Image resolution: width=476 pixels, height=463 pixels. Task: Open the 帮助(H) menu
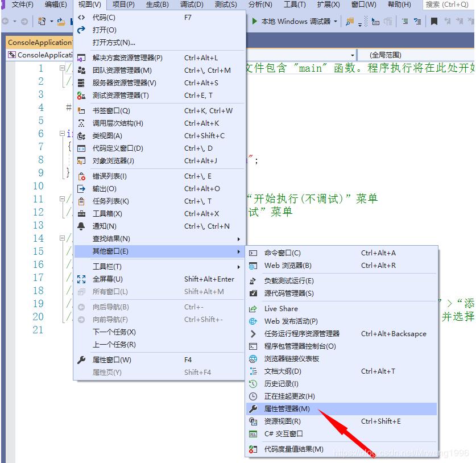click(399, 5)
